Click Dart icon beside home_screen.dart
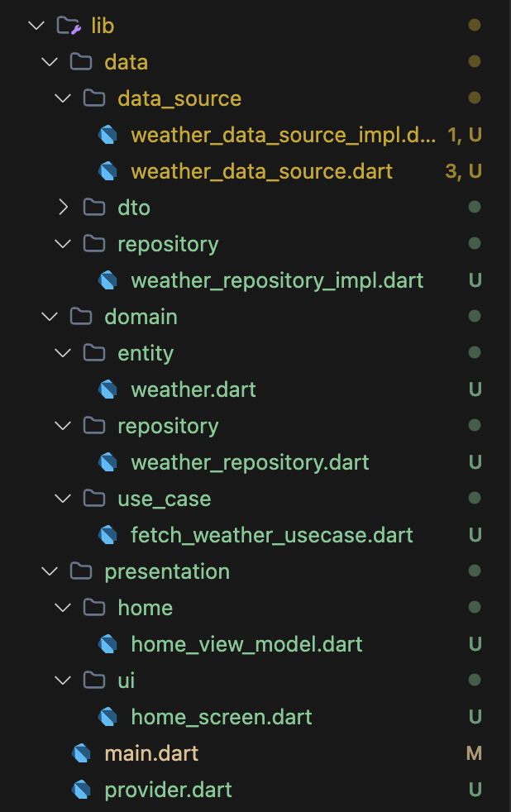This screenshot has width=511, height=812. pyautogui.click(x=107, y=717)
